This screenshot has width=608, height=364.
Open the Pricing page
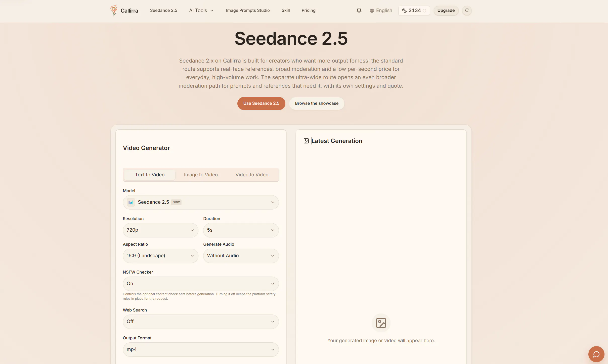(x=309, y=11)
